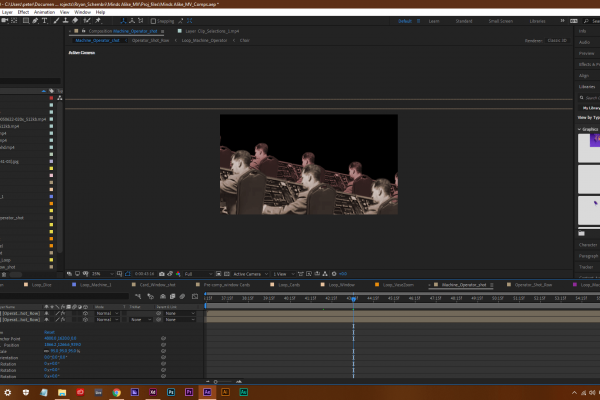Viewport: 600px width, 400px height.
Task: Activate World Axis mode
Action: (132, 21)
